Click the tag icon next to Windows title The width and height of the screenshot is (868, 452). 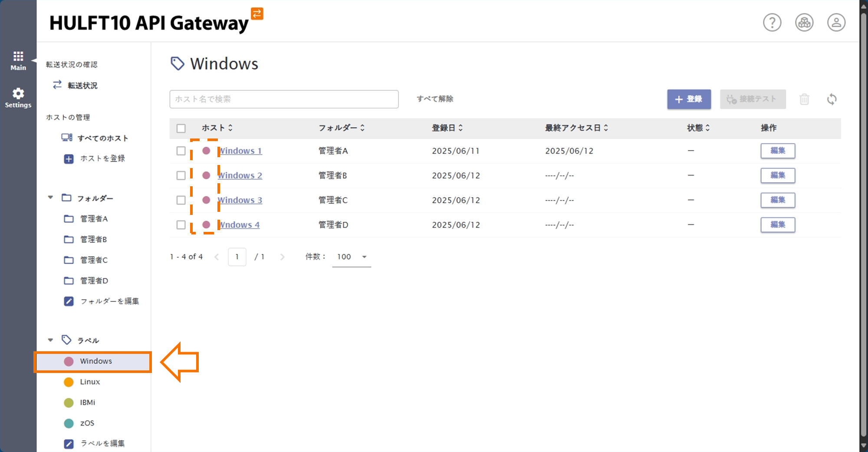[177, 64]
